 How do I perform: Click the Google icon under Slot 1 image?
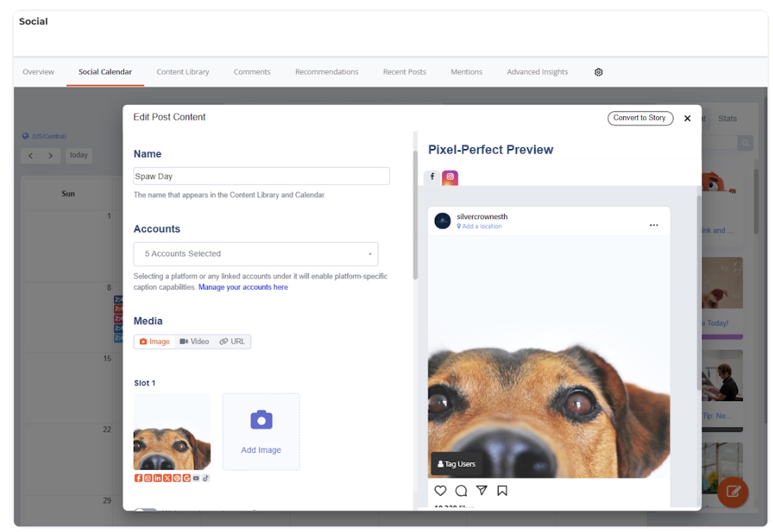(186, 478)
